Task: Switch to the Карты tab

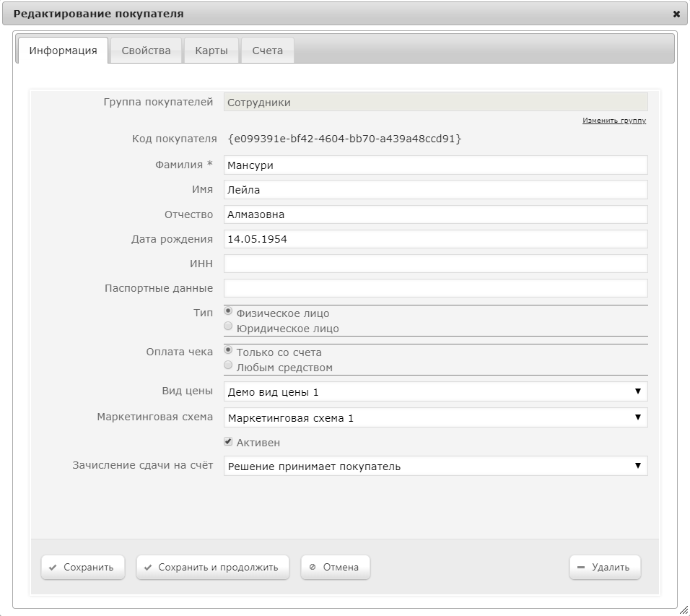Action: 211,51
